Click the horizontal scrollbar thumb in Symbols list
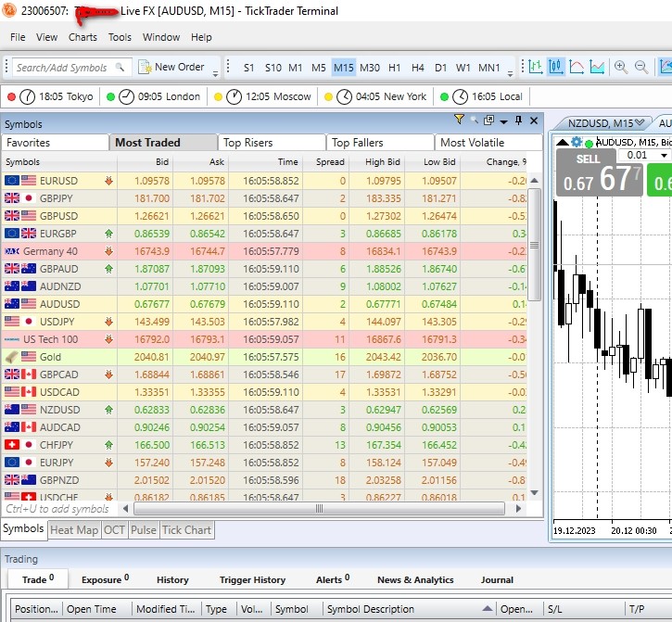This screenshot has height=622, width=672. coord(319,509)
